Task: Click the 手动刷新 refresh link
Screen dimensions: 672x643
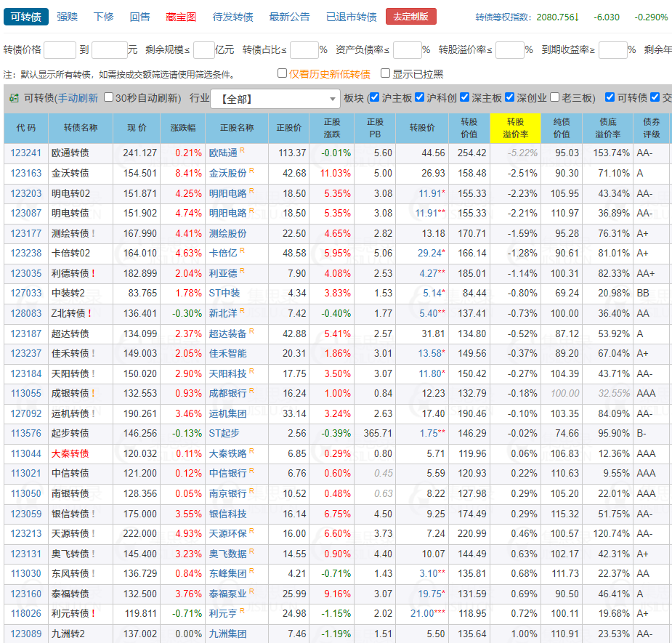Action: coord(78,98)
